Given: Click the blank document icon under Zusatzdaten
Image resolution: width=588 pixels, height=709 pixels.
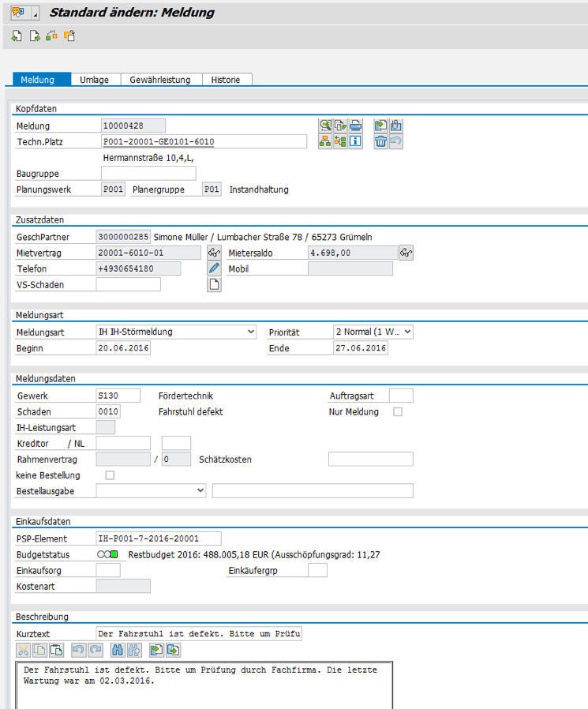Looking at the screenshot, I should click(x=214, y=285).
